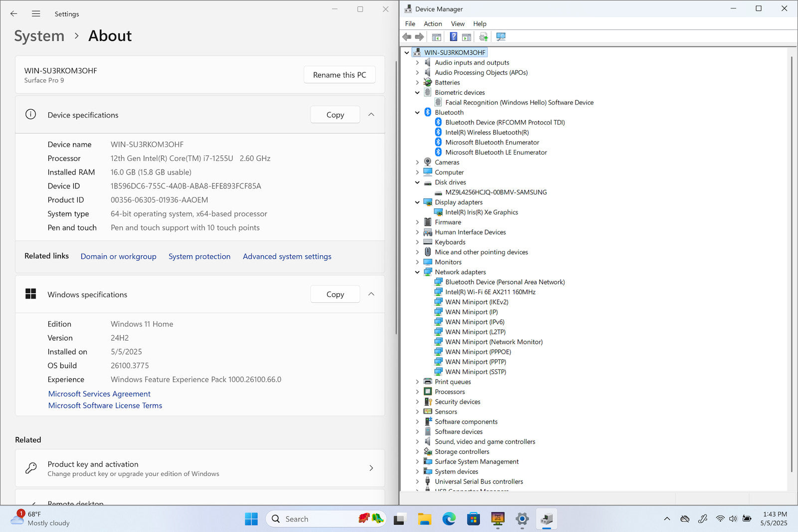Image resolution: width=798 pixels, height=532 pixels.
Task: Click Rename this PC button
Action: click(340, 75)
